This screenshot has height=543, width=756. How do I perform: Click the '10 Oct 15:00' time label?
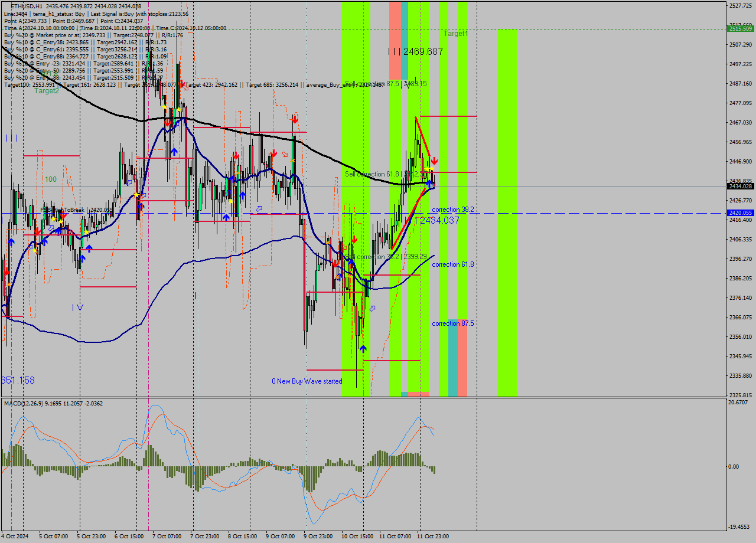[358, 537]
